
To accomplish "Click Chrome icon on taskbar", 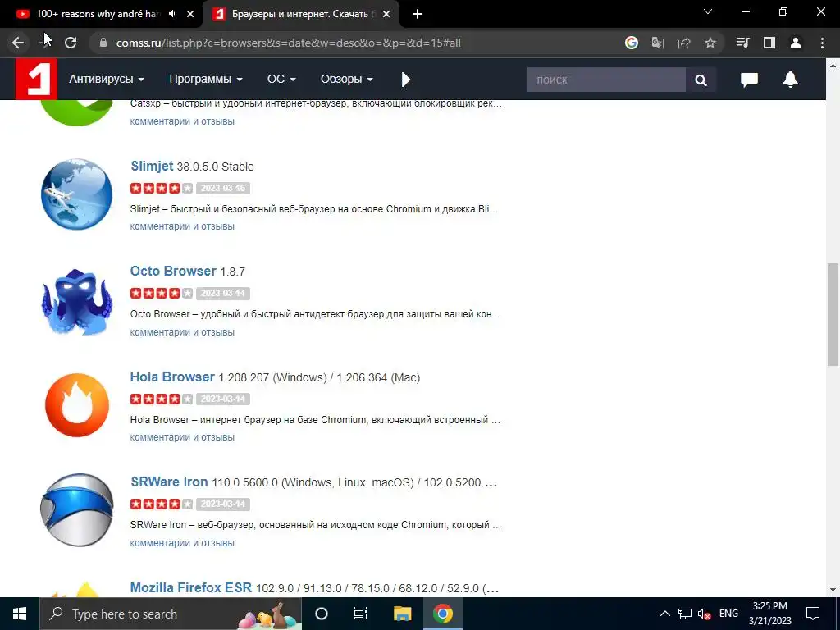I will coord(442,614).
